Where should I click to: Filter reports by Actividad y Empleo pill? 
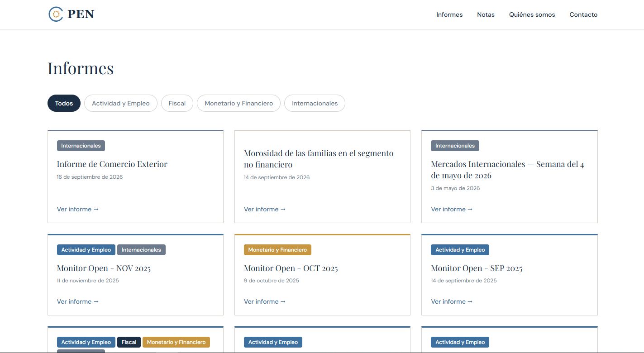pos(121,103)
